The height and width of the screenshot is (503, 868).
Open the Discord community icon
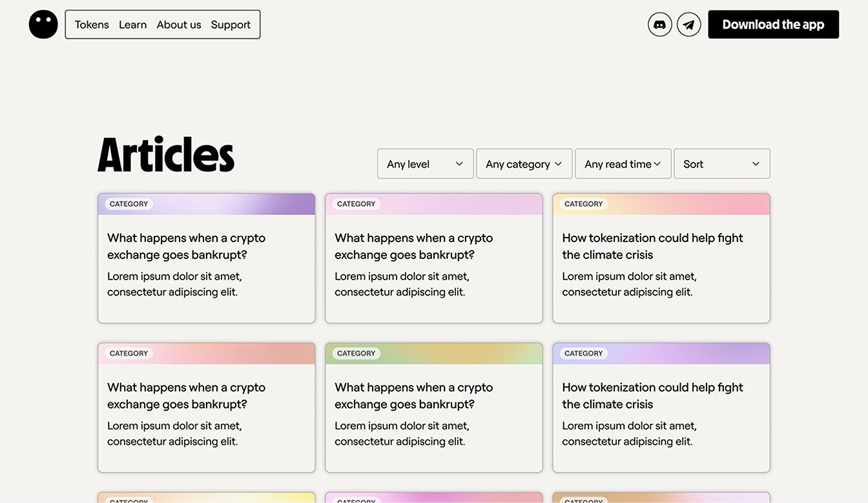[659, 25]
